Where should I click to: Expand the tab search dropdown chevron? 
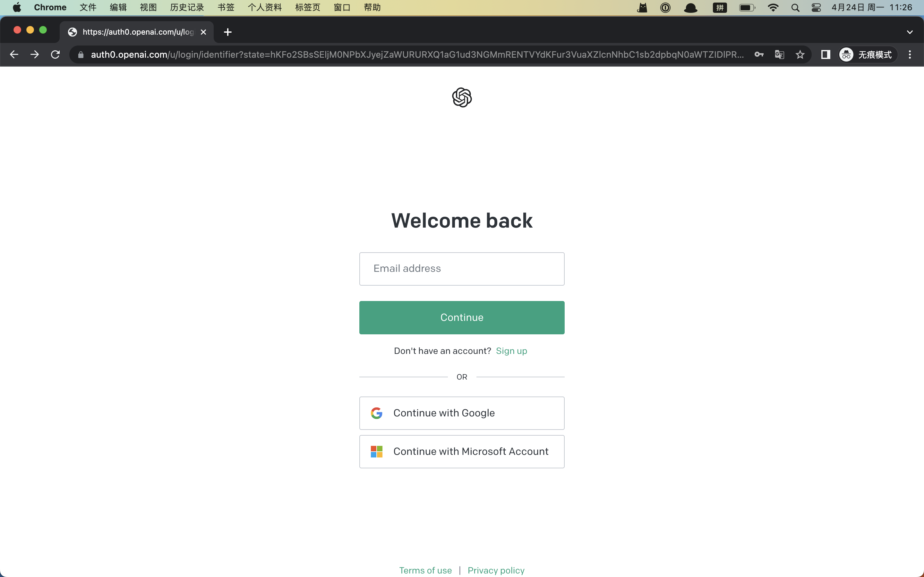[x=910, y=32]
